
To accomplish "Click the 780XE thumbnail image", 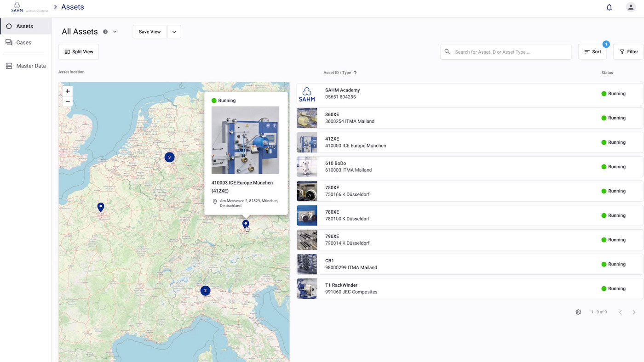I will (307, 215).
